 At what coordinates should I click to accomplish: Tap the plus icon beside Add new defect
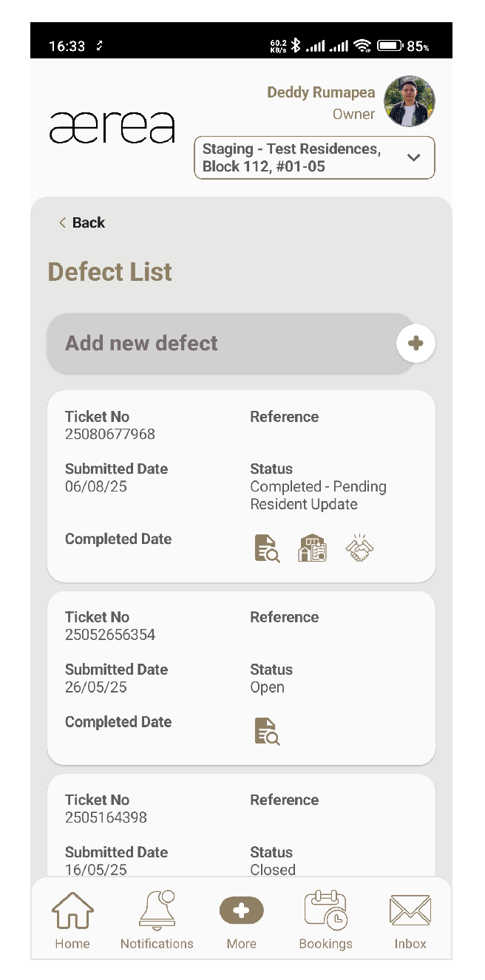coord(416,343)
